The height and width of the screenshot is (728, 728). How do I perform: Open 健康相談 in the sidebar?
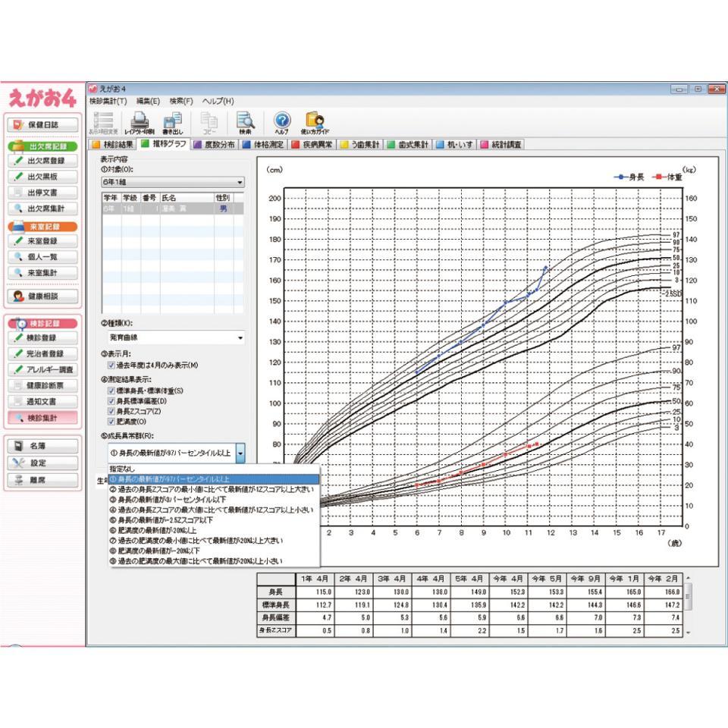43,296
